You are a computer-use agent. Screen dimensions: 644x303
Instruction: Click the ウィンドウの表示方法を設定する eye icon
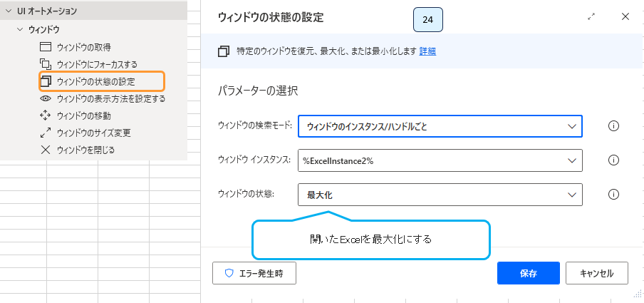click(x=46, y=98)
